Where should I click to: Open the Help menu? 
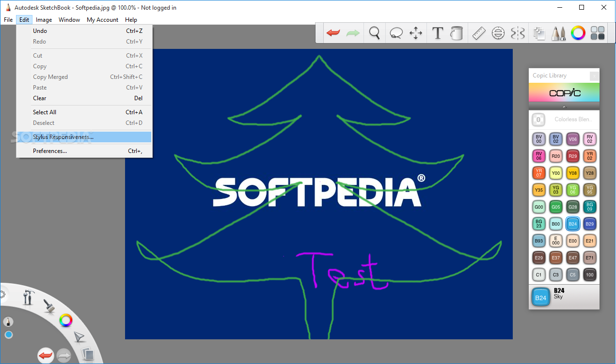131,20
